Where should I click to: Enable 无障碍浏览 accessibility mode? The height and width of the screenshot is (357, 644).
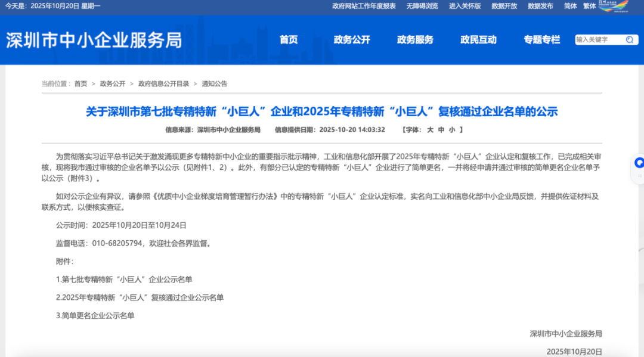point(422,6)
